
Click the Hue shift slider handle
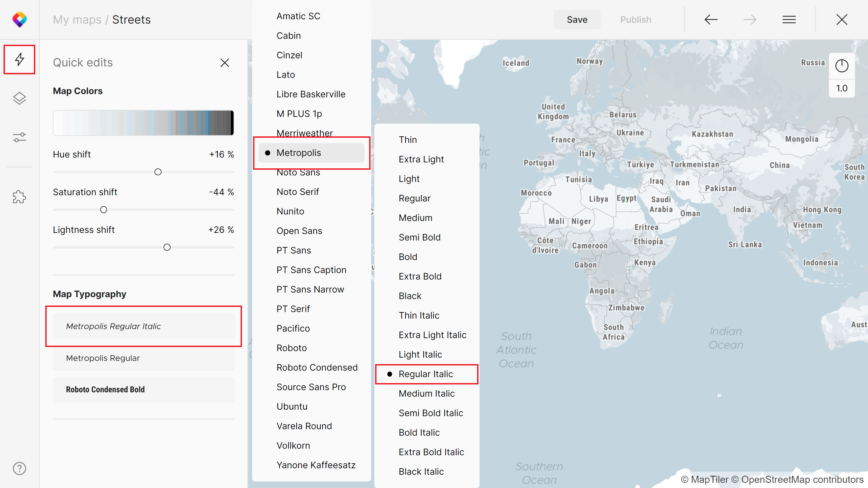(158, 172)
